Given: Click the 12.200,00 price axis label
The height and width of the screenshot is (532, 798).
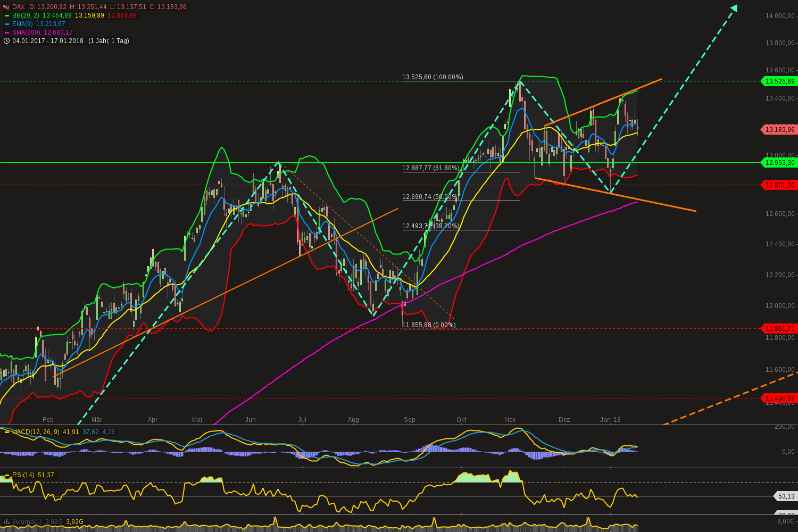Looking at the screenshot, I should click(780, 275).
